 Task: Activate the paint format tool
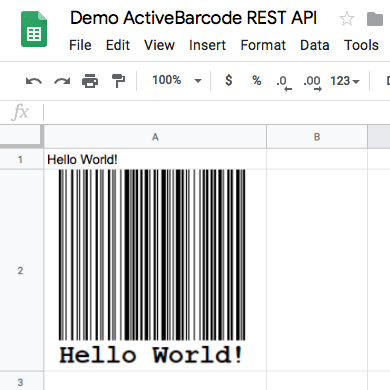(x=118, y=81)
